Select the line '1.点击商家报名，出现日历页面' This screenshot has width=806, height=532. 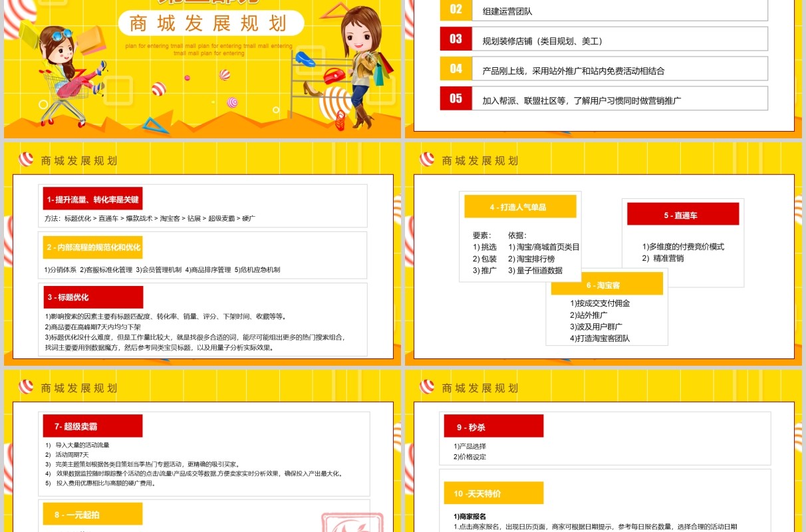595,527
